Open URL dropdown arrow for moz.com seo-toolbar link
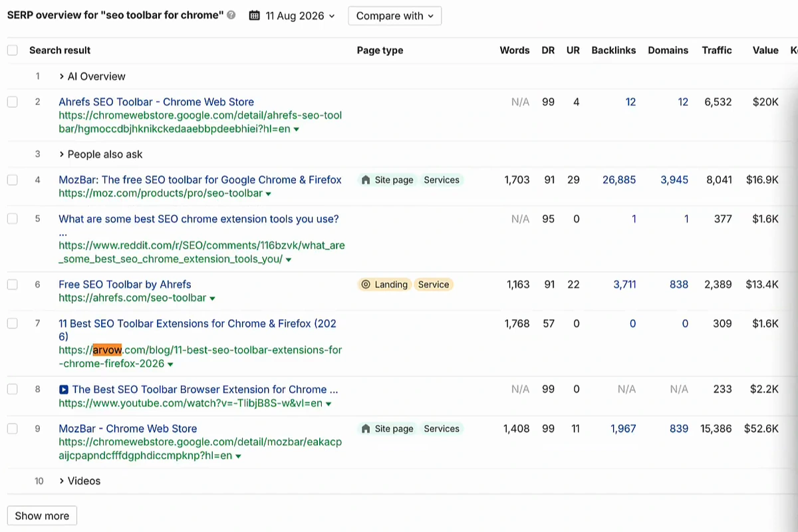This screenshot has width=798, height=532. [x=268, y=194]
